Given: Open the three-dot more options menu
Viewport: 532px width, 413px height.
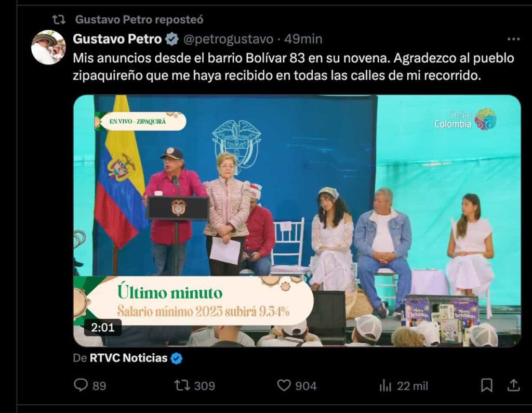Looking at the screenshot, I should (x=513, y=39).
